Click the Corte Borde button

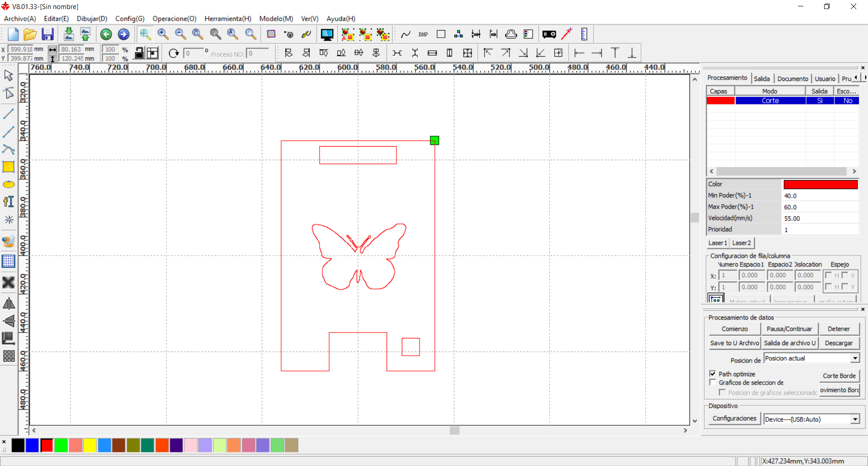point(839,376)
